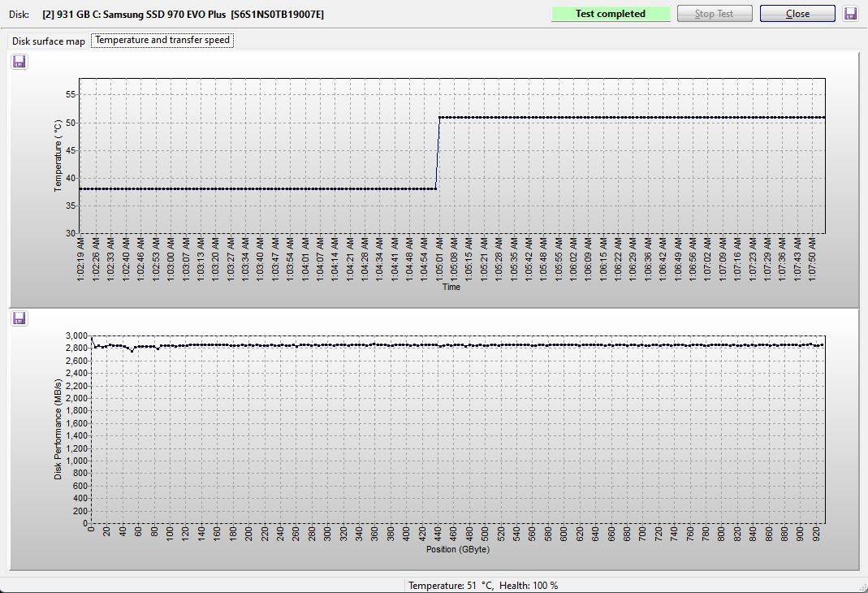Switch to the Disk surface map tab
This screenshot has width=868, height=593.
[48, 41]
